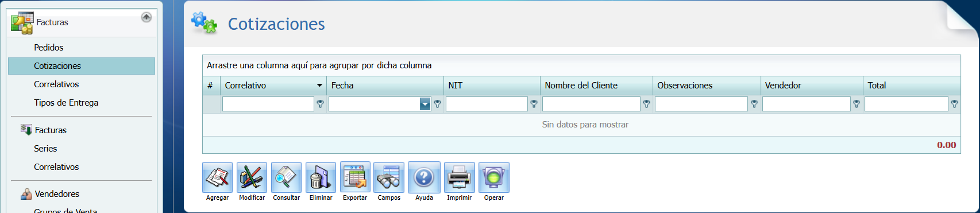This screenshot has width=980, height=213.
Task: Click the Modificar pencils icon
Action: tap(252, 177)
